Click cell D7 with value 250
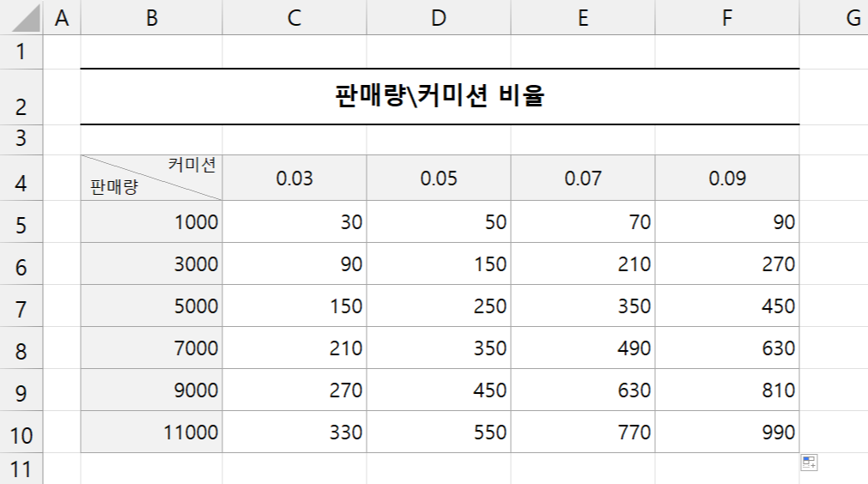 coord(439,306)
